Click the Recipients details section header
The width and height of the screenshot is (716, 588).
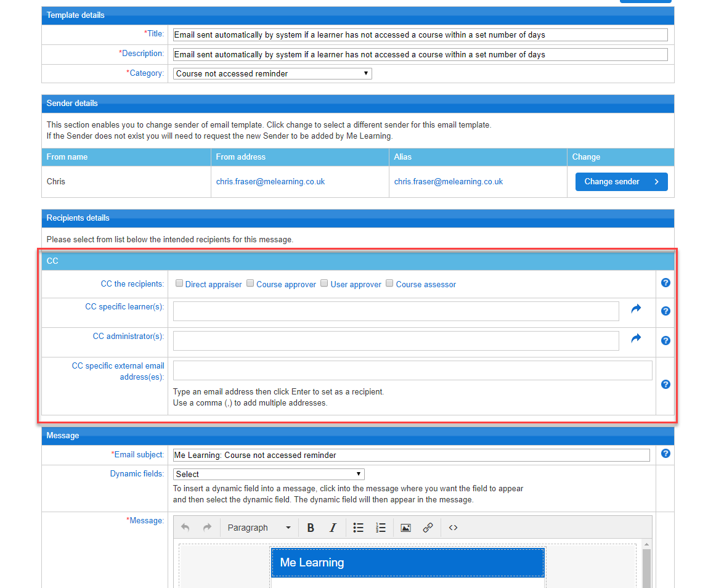point(358,218)
